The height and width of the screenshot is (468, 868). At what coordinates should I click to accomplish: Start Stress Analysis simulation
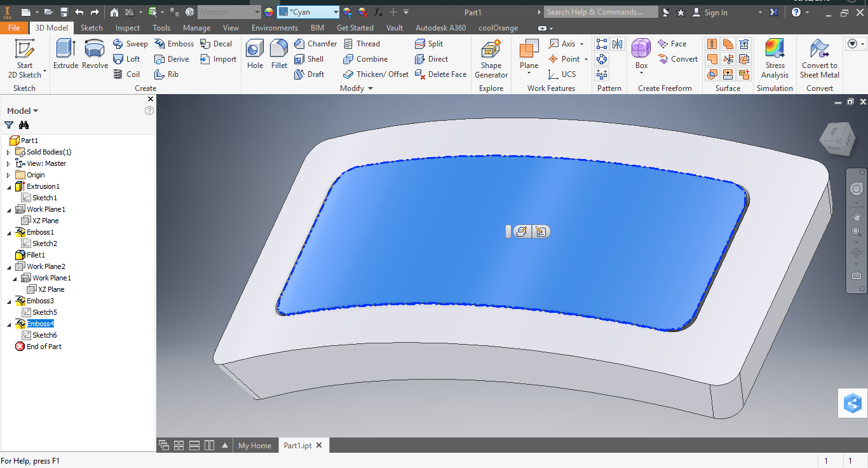[x=775, y=59]
